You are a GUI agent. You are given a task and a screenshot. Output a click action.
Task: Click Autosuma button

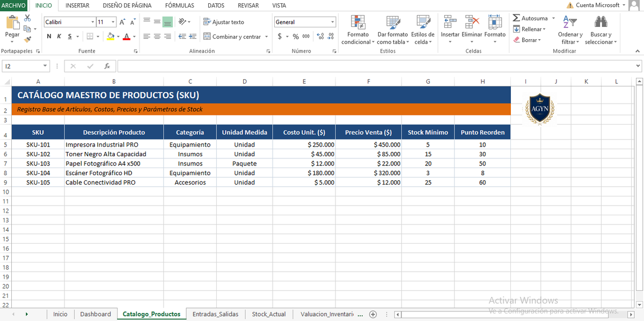coord(531,18)
